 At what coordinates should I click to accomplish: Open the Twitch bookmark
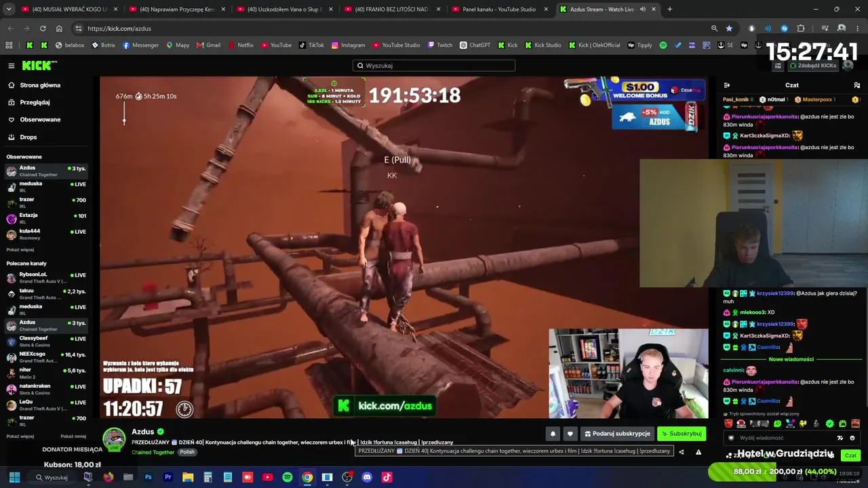[x=440, y=45]
